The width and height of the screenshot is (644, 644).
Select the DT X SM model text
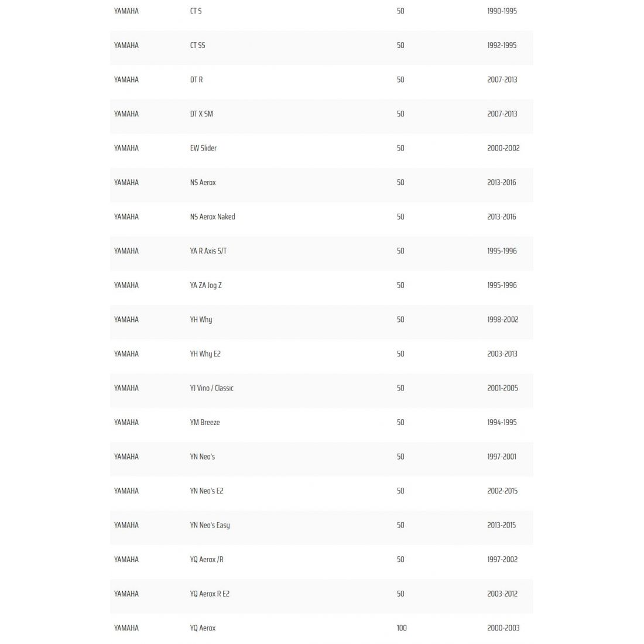click(x=201, y=114)
